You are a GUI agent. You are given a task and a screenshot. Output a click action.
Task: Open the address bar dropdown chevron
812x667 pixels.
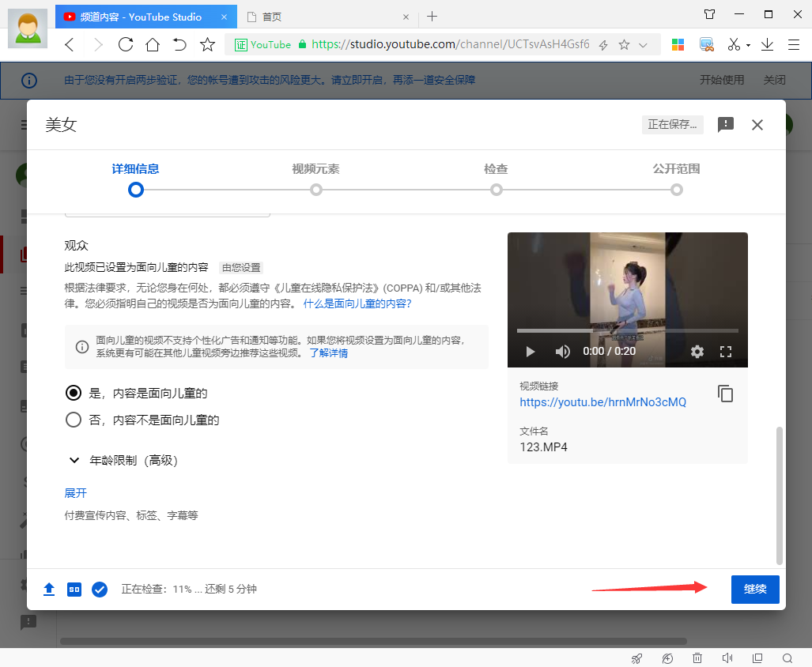point(643,45)
